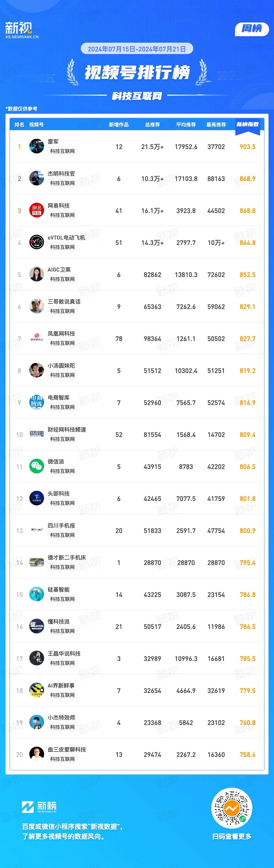Select the 新增作品 column header
274x868 pixels.
(119, 125)
